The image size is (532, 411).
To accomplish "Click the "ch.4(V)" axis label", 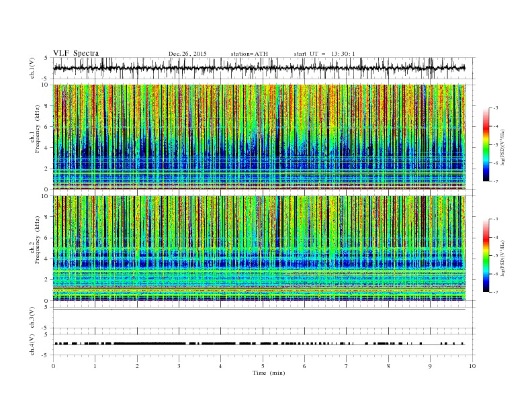I will [x=32, y=345].
